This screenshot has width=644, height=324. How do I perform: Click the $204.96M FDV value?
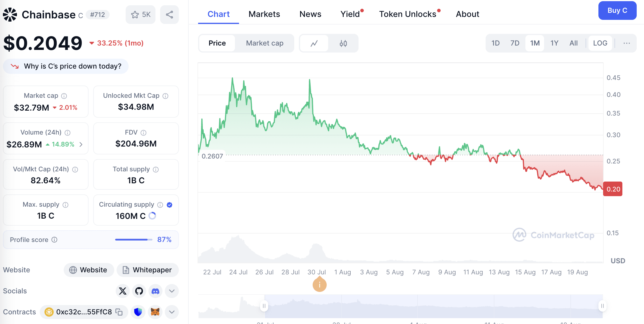[x=136, y=144]
